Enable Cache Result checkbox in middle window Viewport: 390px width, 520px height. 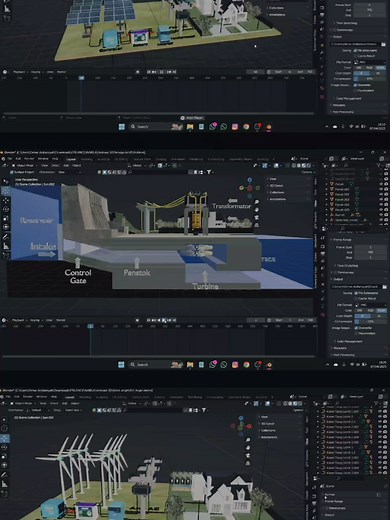pos(355,298)
